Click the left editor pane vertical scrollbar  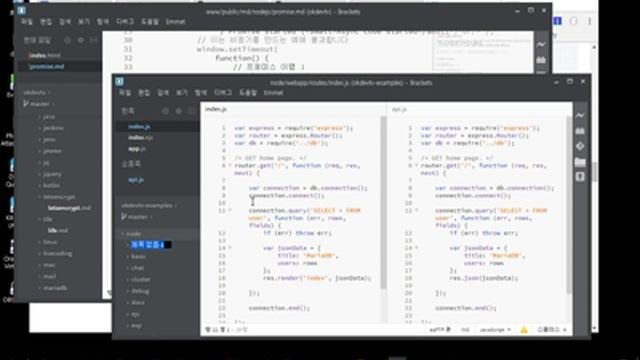pos(383,203)
